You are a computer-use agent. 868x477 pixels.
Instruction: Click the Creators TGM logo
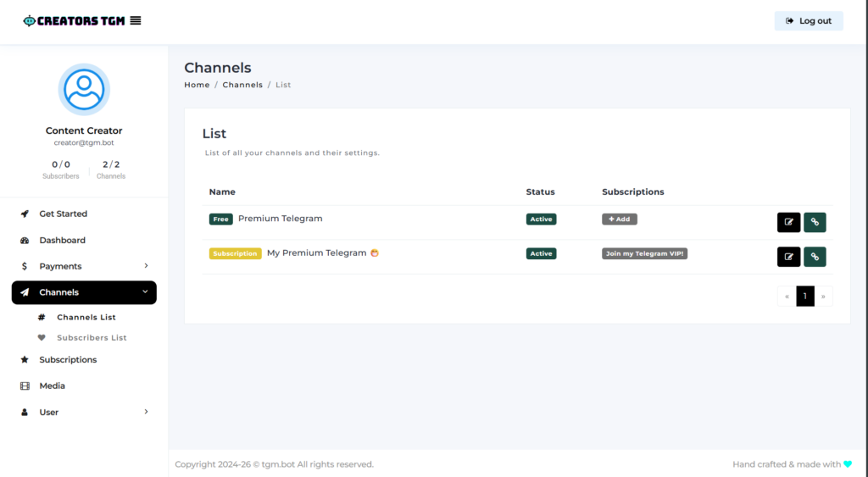click(74, 21)
